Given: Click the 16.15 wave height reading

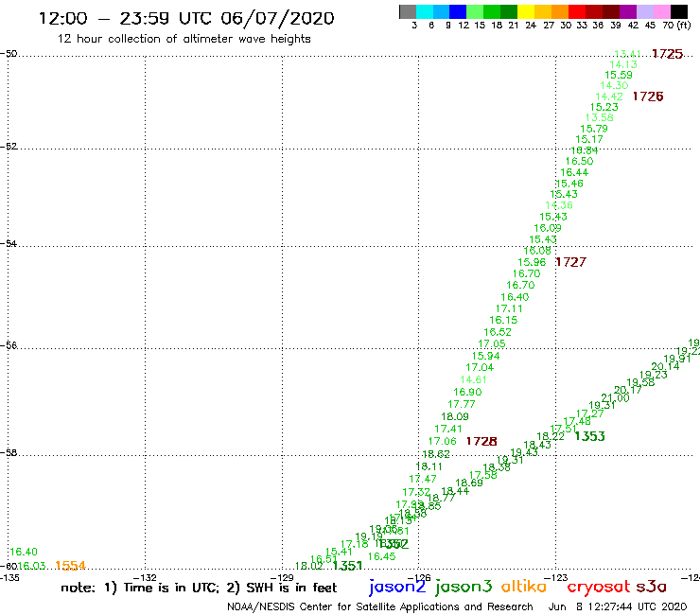Looking at the screenshot, I should click(503, 320).
